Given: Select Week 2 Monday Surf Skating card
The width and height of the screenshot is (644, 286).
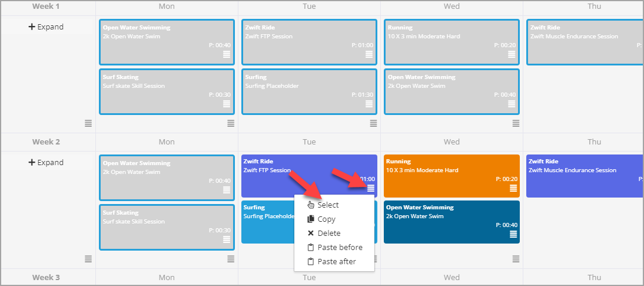Looking at the screenshot, I should [x=167, y=227].
